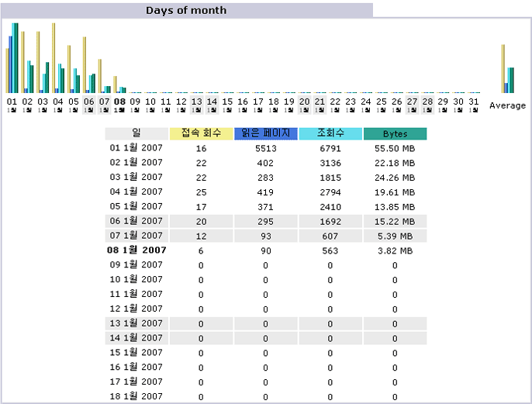
Task: Select the "01 1월 2007" table row date
Action: [x=136, y=148]
